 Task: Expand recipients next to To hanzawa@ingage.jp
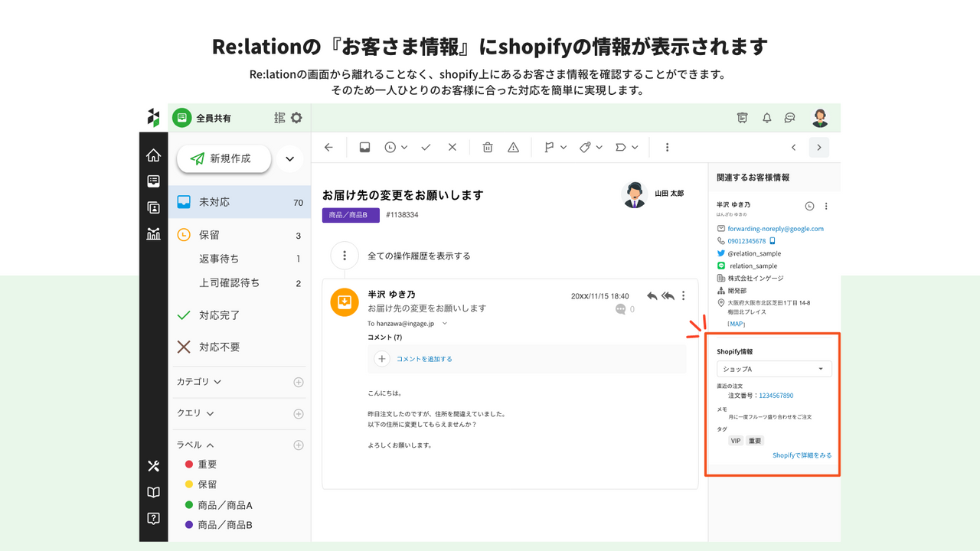coord(445,324)
